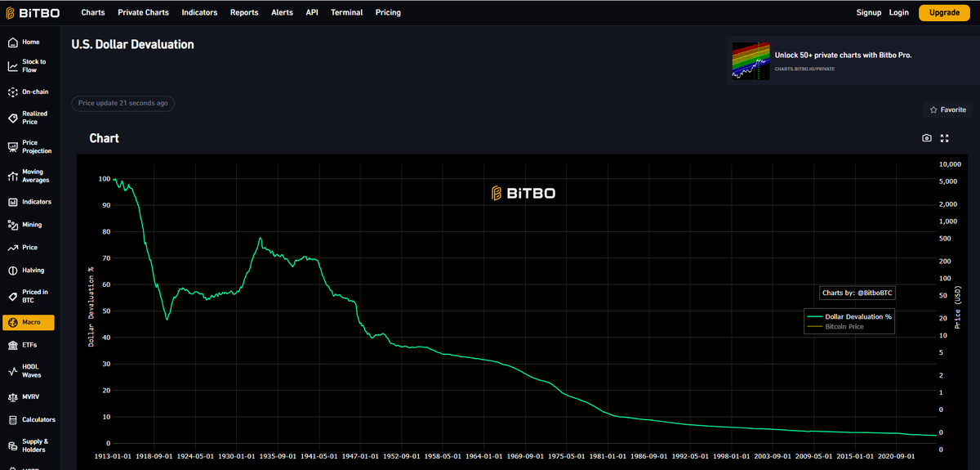This screenshot has width=980, height=470.
Task: Open the ETFs bank icon
Action: click(x=12, y=345)
